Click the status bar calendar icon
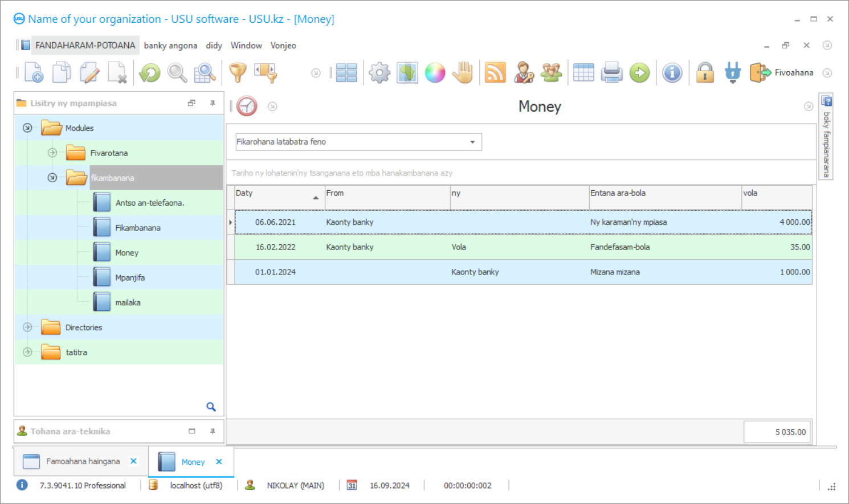This screenshot has height=504, width=849. [x=352, y=485]
